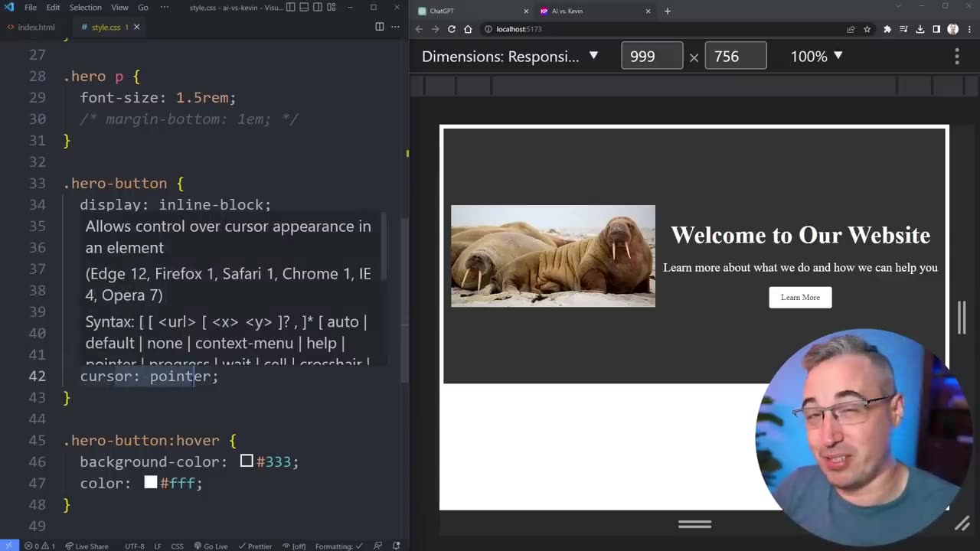
Task: Click the cursor: pointer line in editor
Action: [x=149, y=376]
